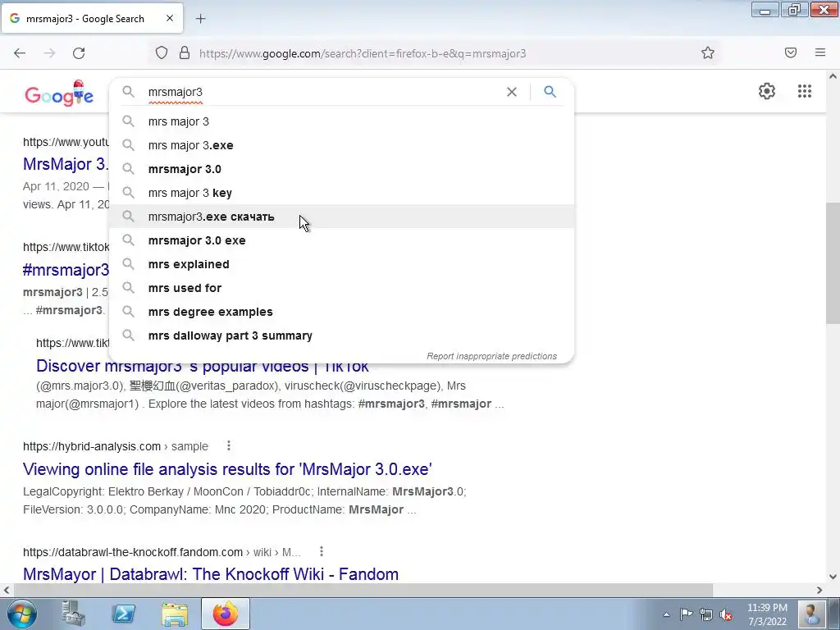Open network status tray icon
The image size is (840, 630).
tap(706, 614)
